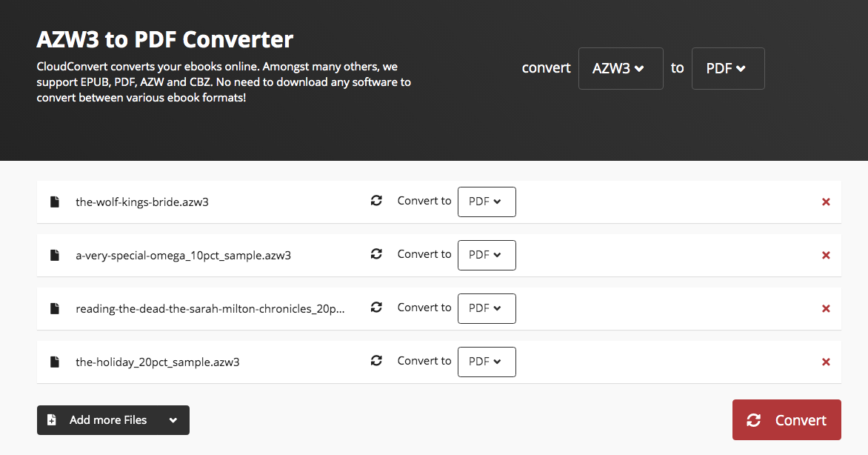Click the conversion refresh icon on a-very-special-omega row

[376, 253]
